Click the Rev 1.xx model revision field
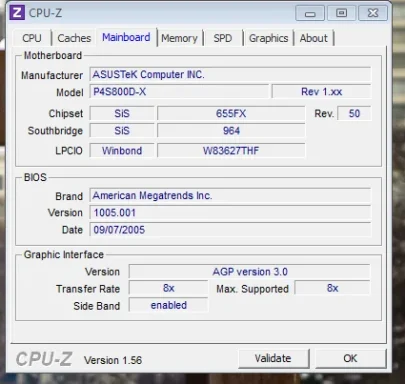This screenshot has width=405, height=384. pos(321,92)
